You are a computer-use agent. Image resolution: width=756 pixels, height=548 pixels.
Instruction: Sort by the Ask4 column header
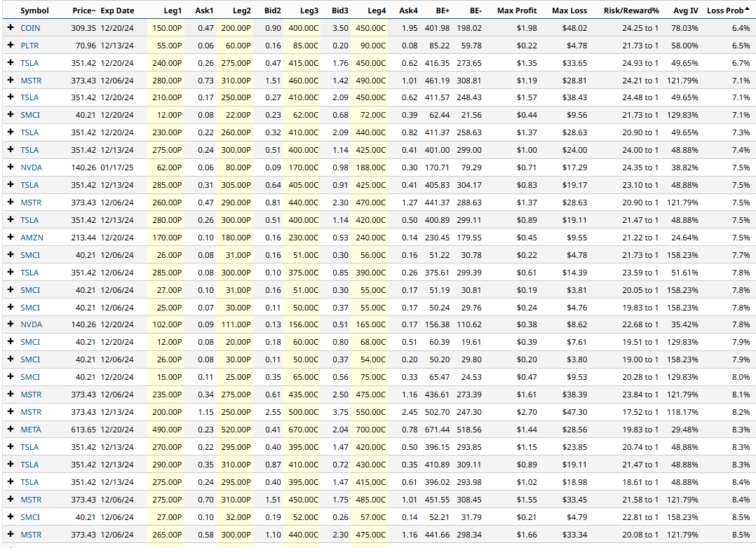point(408,11)
